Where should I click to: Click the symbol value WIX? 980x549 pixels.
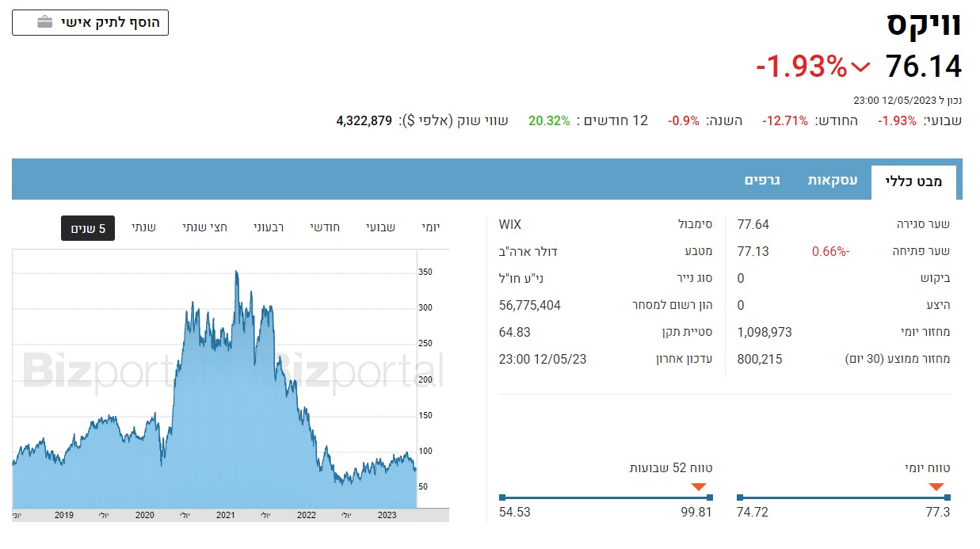510,224
